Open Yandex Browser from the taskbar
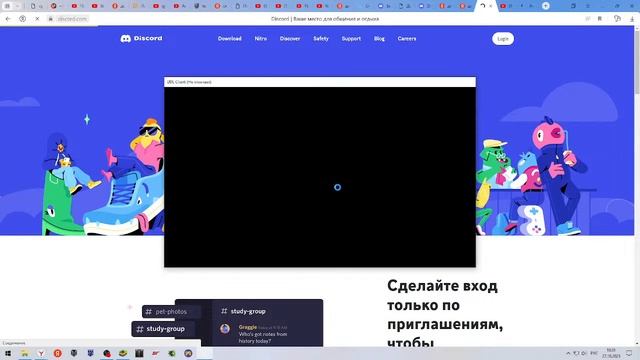The height and width of the screenshot is (360, 640). 41,353
